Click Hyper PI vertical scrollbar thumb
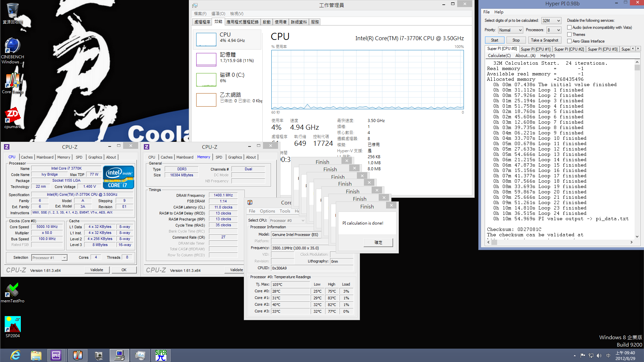 (637, 68)
